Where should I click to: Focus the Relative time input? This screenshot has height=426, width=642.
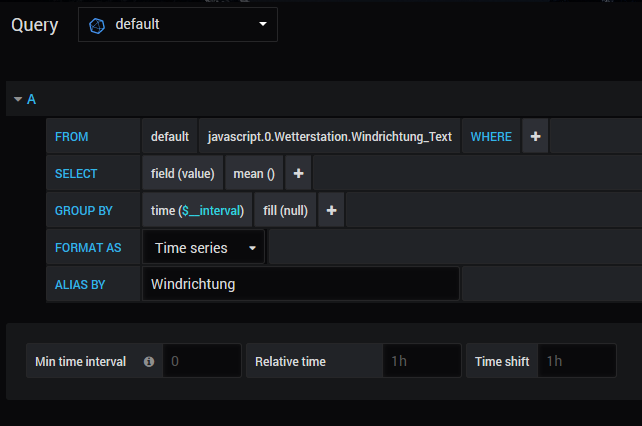pos(422,361)
